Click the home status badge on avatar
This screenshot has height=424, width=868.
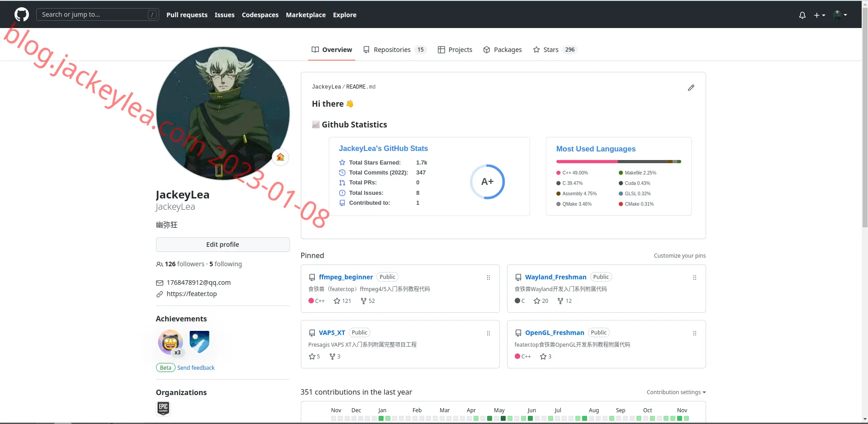[280, 157]
